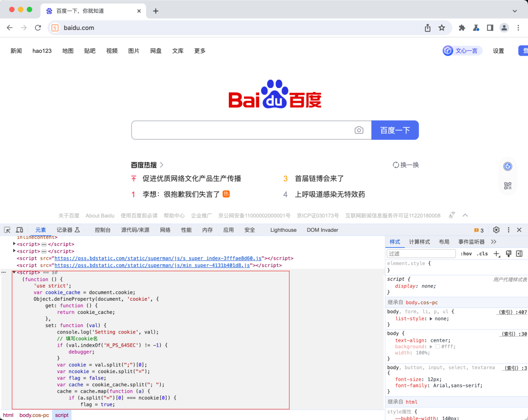Click the flask extension icon
The height and width of the screenshot is (420, 528).
[476, 27]
